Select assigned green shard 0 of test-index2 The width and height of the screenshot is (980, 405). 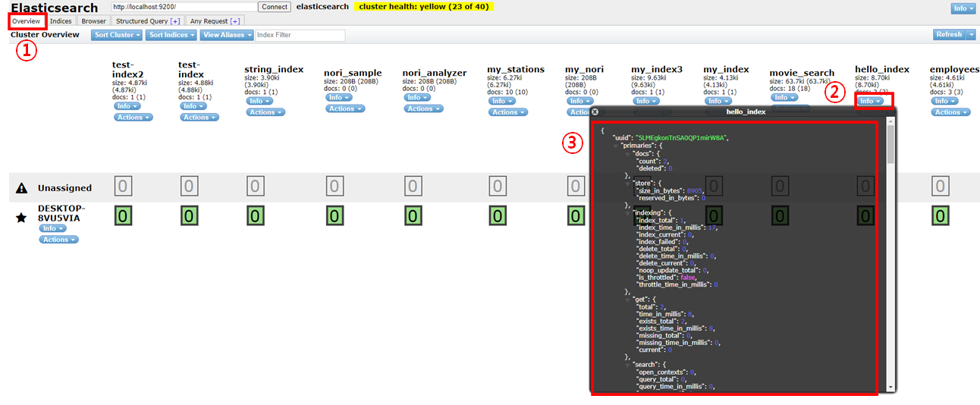124,216
